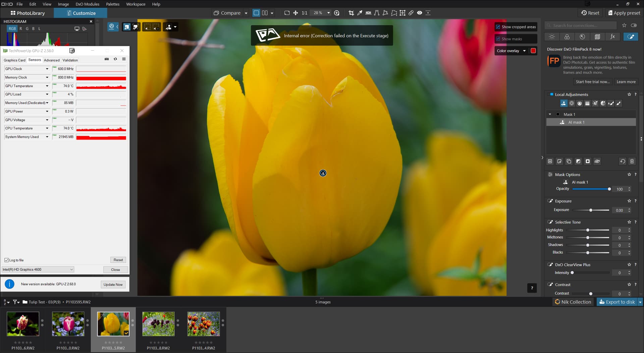Click the mask Opacity slider handle

pos(609,189)
